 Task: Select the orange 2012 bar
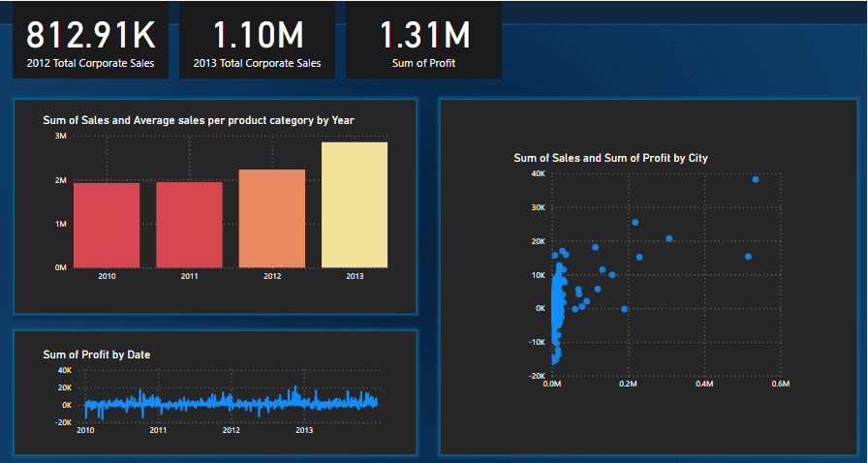point(272,219)
